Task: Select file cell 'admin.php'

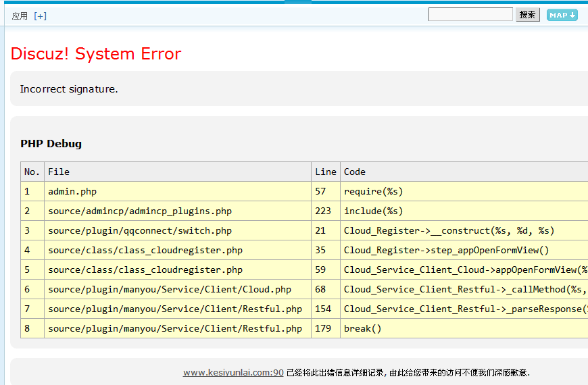Action: (x=178, y=191)
